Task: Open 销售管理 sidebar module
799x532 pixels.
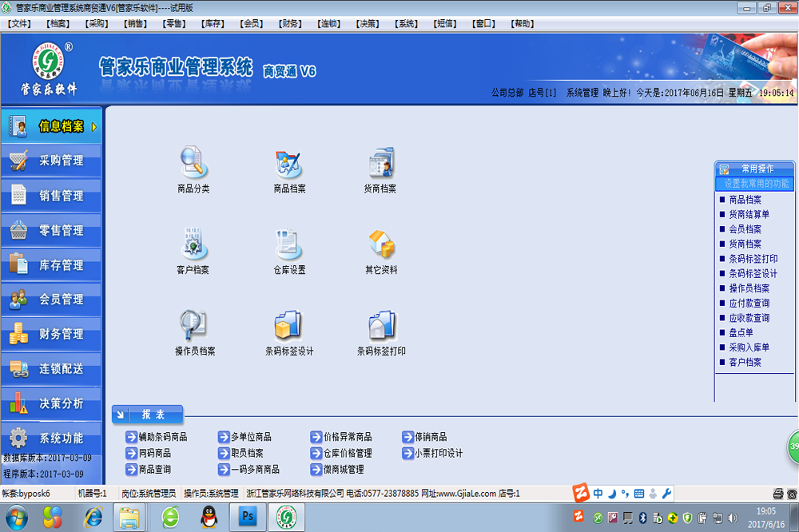Action: click(x=51, y=196)
